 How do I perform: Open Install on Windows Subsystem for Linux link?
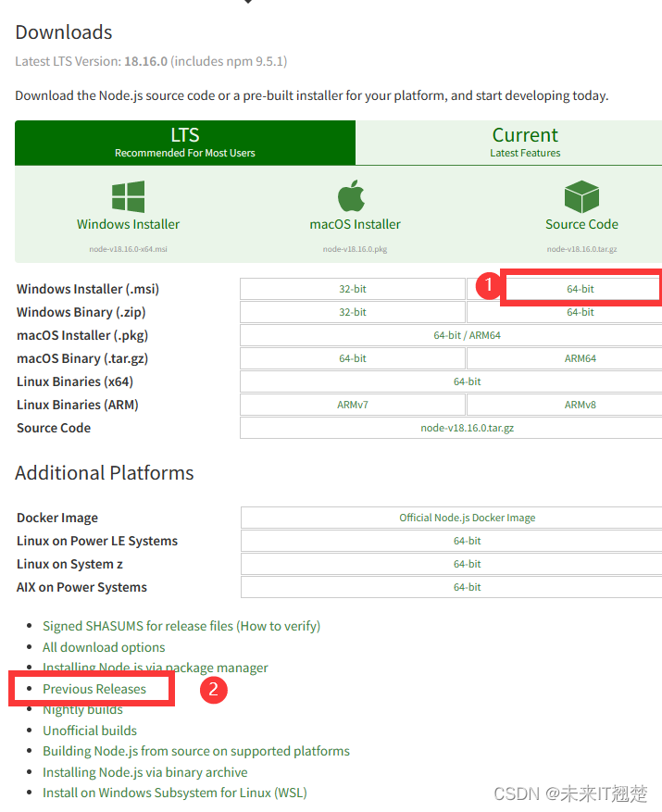(x=175, y=793)
